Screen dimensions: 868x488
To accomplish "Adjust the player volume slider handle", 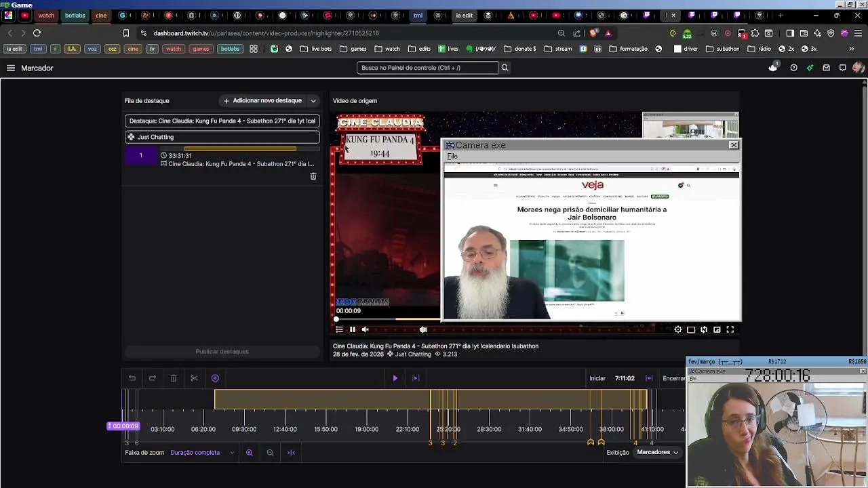I will [x=423, y=329].
